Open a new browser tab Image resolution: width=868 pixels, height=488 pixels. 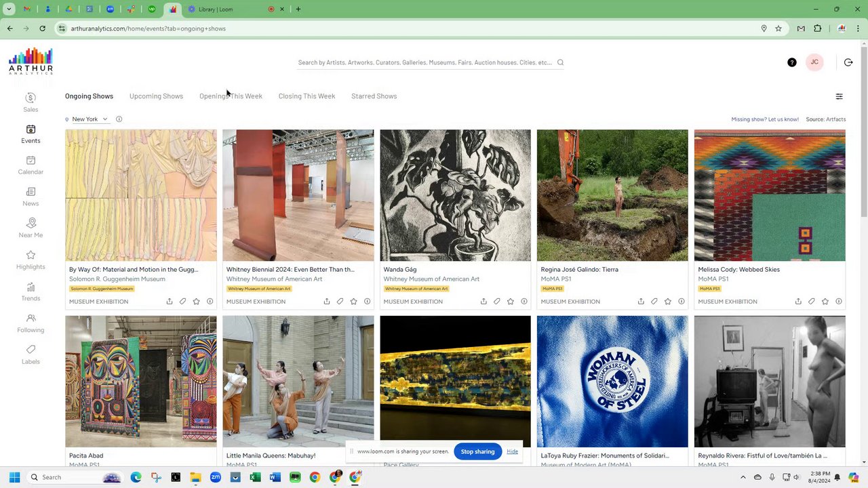point(298,9)
